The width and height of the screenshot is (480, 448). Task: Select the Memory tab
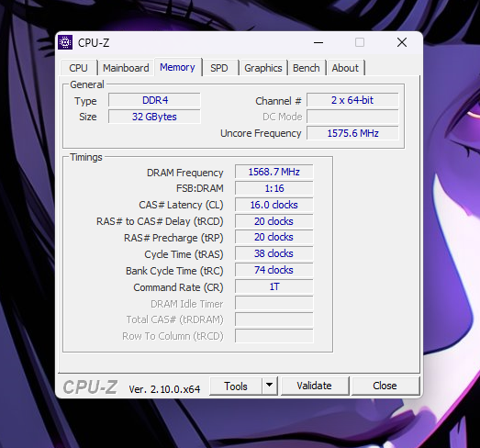(x=177, y=67)
